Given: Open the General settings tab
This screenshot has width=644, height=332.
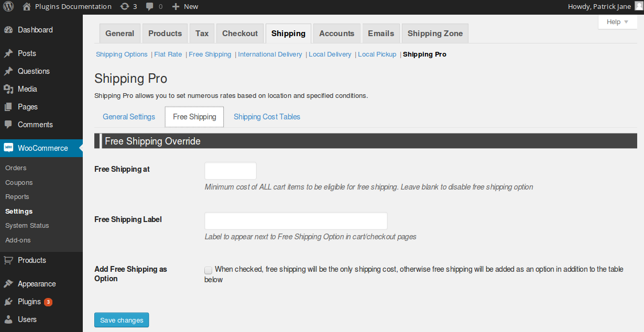Looking at the screenshot, I should click(x=120, y=33).
